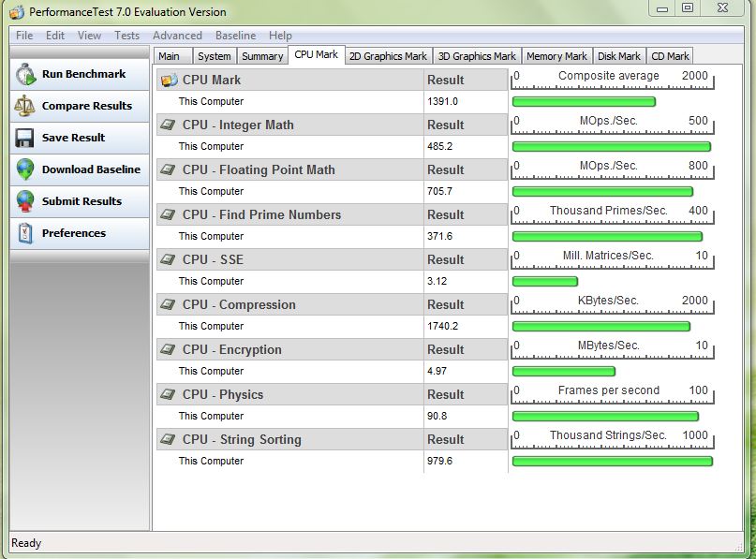This screenshot has width=756, height=559.
Task: Open the Baseline menu
Action: click(x=236, y=36)
